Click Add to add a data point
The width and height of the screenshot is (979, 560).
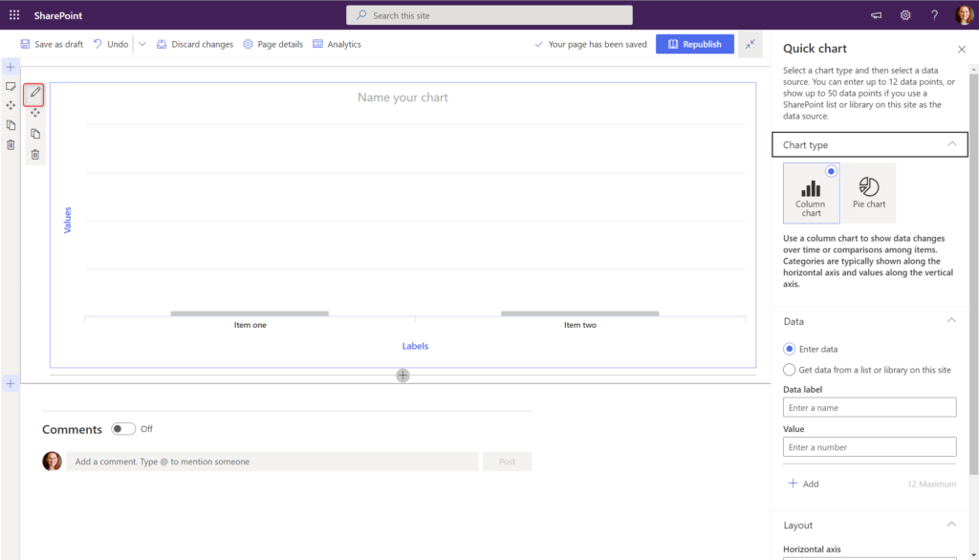pyautogui.click(x=803, y=484)
